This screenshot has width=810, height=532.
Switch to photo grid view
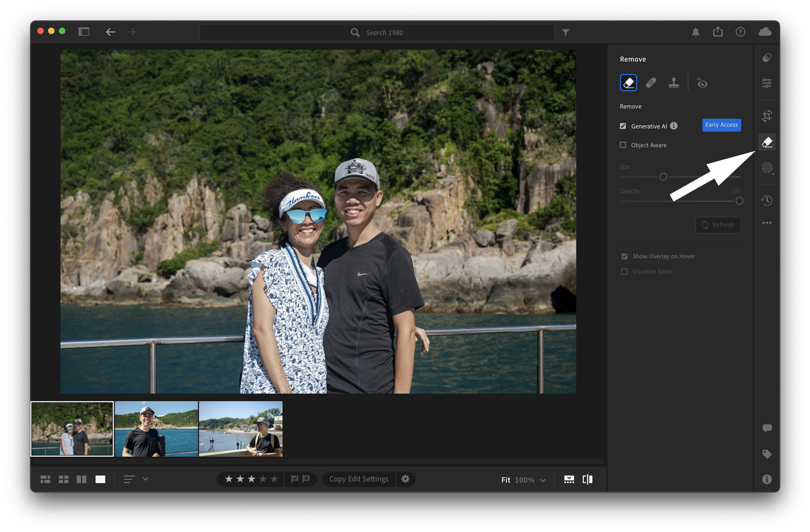(45, 479)
